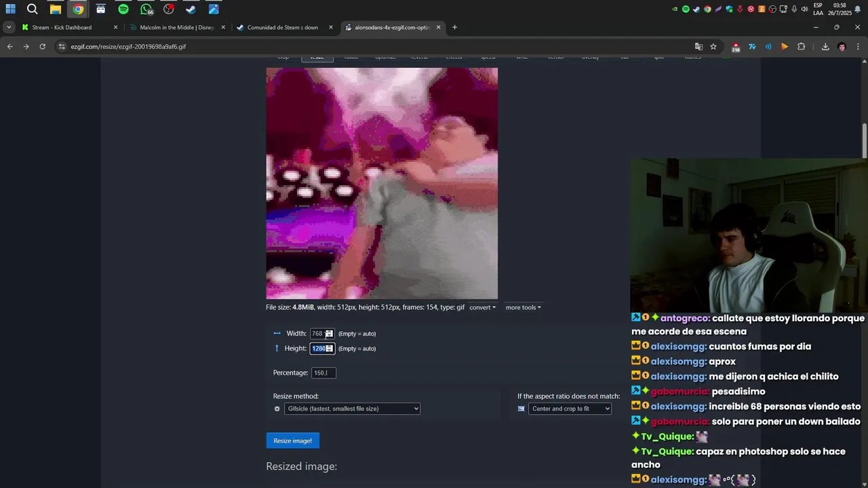Expand the more tools dropdown
Image resolution: width=868 pixels, height=488 pixels.
coord(523,308)
